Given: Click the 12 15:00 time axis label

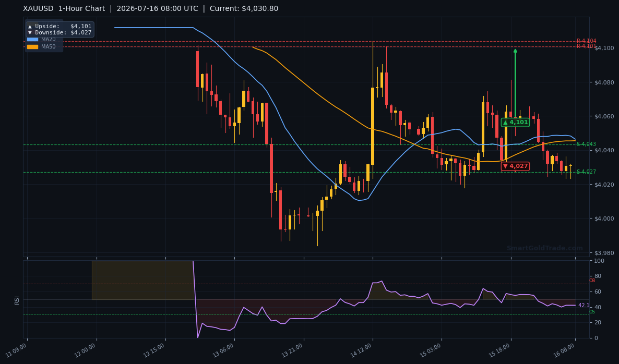Looking at the screenshot, I should pyautogui.click(x=154, y=350).
